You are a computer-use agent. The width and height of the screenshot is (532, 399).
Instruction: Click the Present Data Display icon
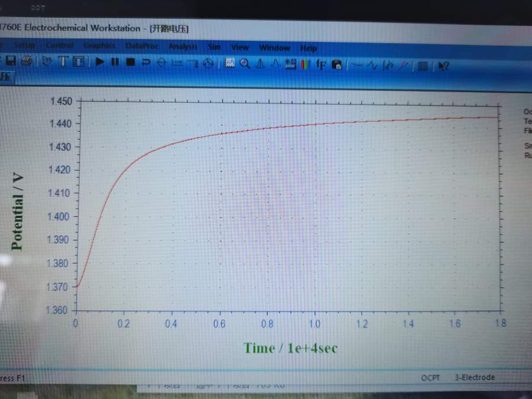pos(230,63)
